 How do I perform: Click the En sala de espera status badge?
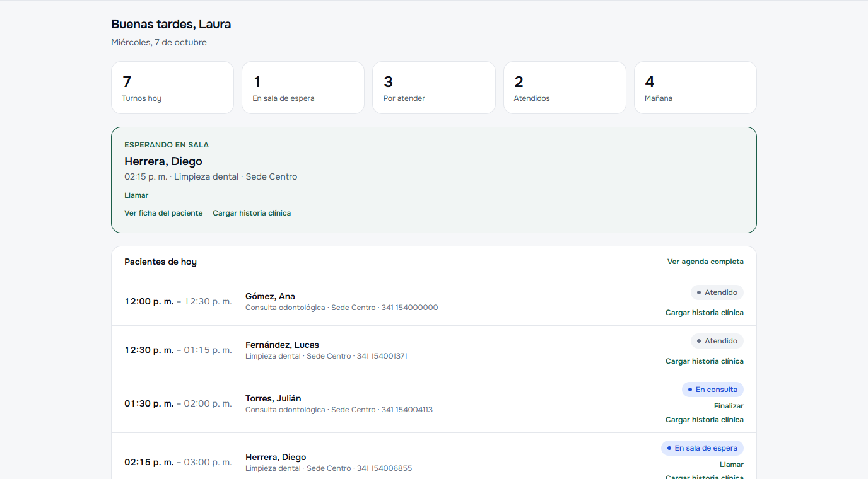coord(702,448)
